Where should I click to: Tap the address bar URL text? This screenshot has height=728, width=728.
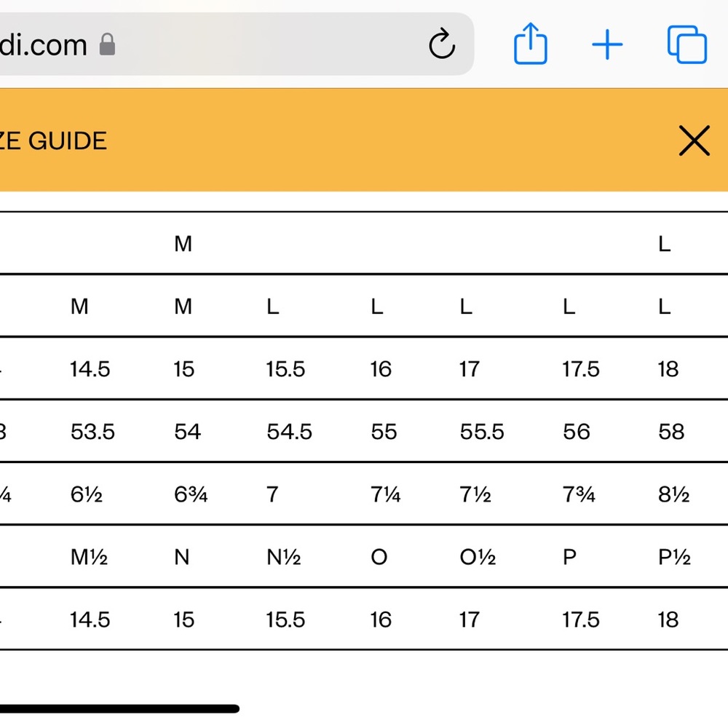pos(44,44)
